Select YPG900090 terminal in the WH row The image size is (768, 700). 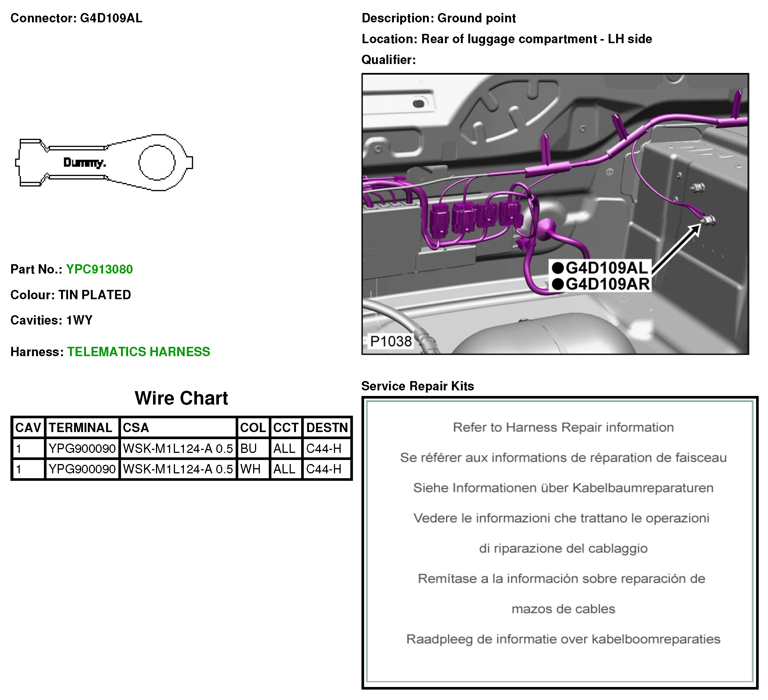82,469
